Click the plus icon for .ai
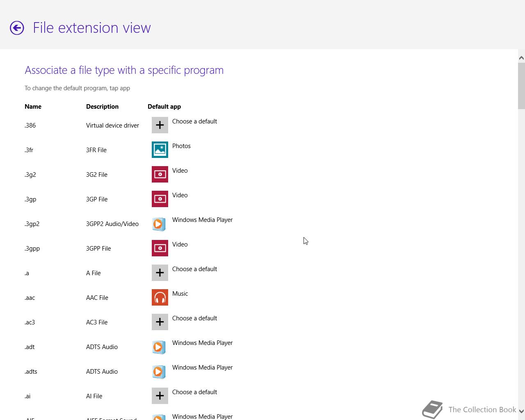 160,396
